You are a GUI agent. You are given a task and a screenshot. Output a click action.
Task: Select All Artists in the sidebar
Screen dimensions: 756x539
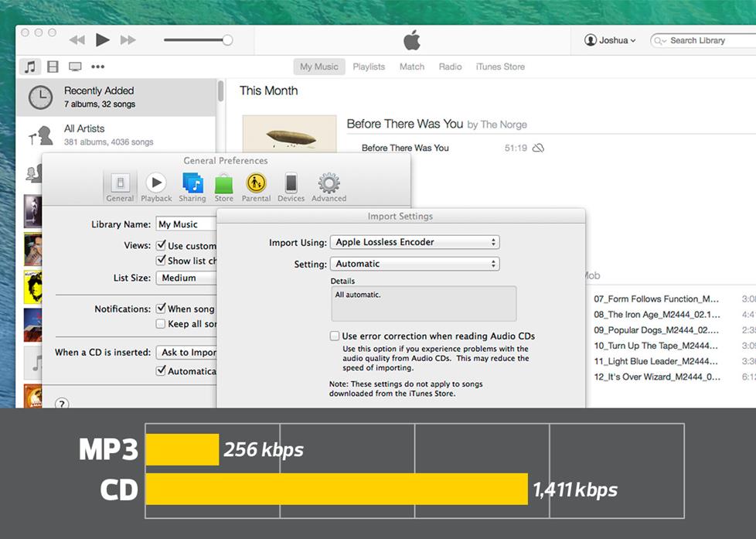[x=116, y=135]
